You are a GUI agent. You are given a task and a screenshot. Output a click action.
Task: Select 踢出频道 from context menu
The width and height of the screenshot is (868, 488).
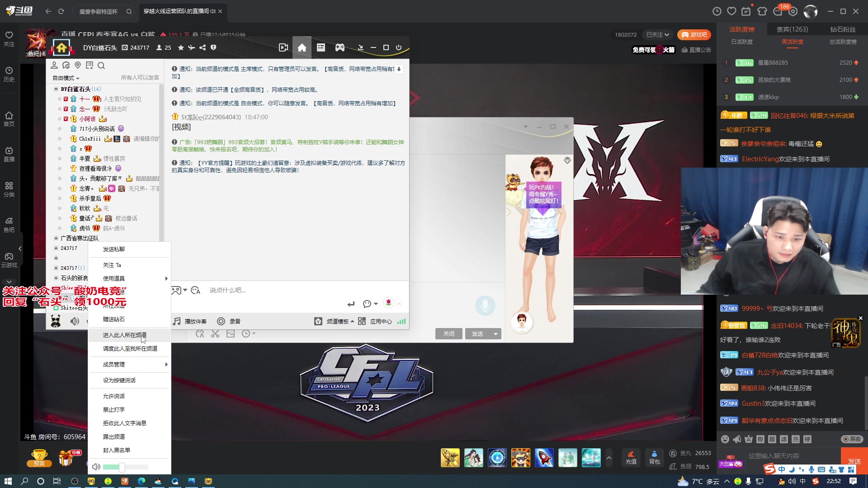[130, 436]
